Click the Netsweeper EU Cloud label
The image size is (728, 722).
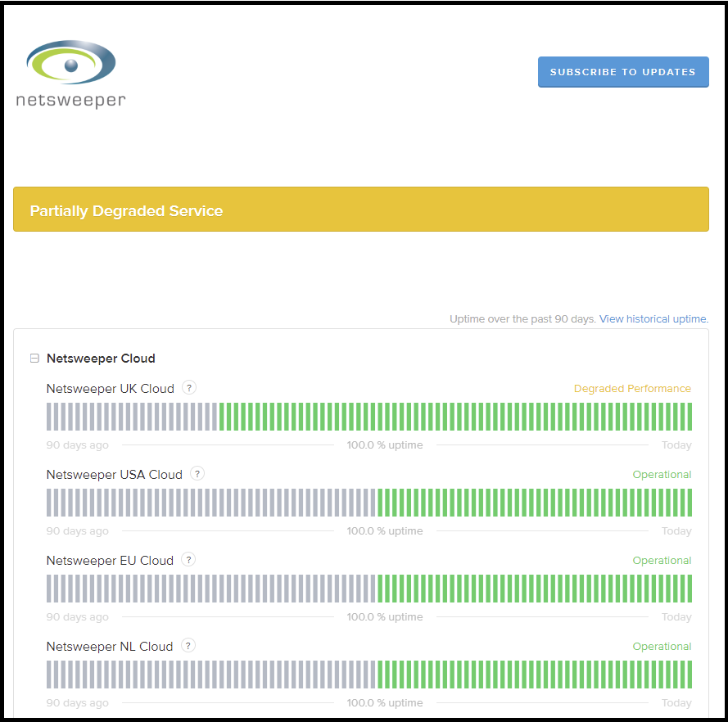[x=110, y=561]
